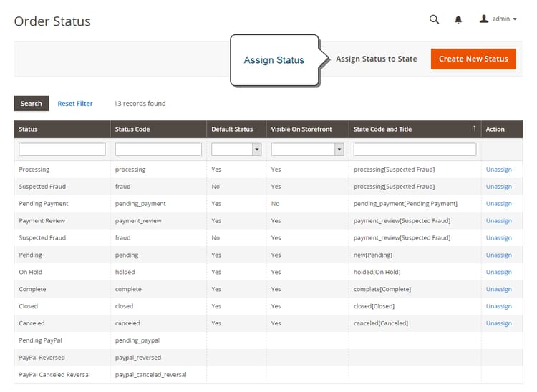Sort by State Code and Title header
Image resolution: width=537 pixels, height=392 pixels.
tap(382, 129)
